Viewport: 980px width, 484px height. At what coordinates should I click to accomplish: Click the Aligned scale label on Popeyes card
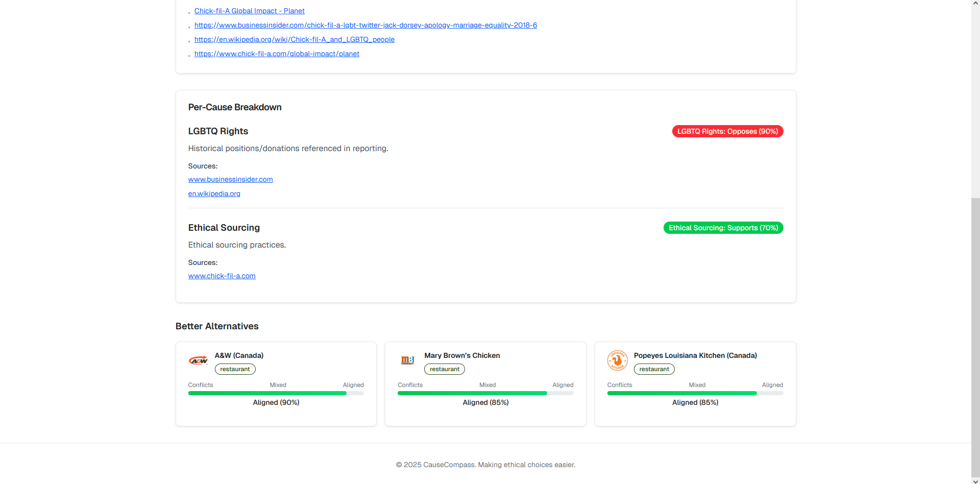pos(772,385)
